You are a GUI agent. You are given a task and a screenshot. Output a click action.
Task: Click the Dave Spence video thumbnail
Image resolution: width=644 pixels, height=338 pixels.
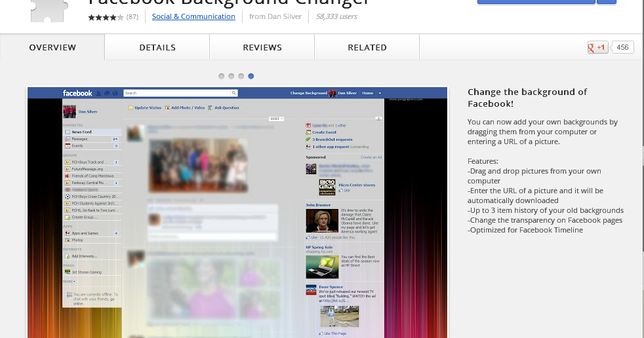tap(339, 316)
